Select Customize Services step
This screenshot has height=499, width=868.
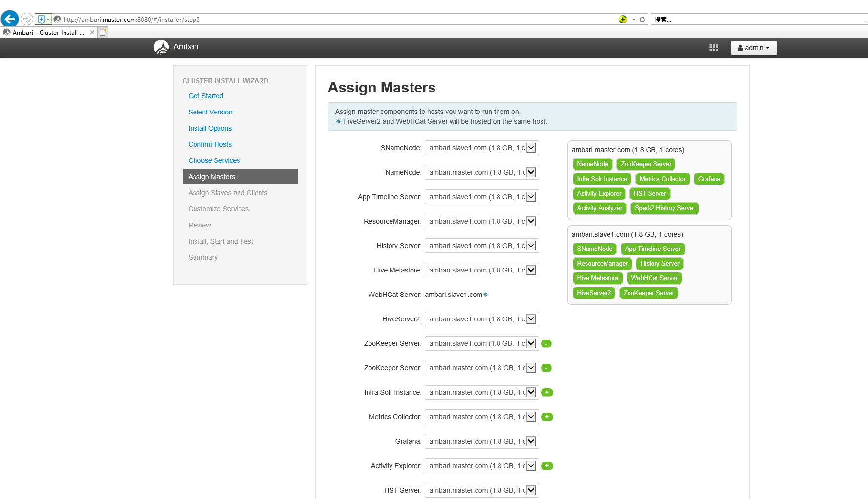(x=218, y=209)
